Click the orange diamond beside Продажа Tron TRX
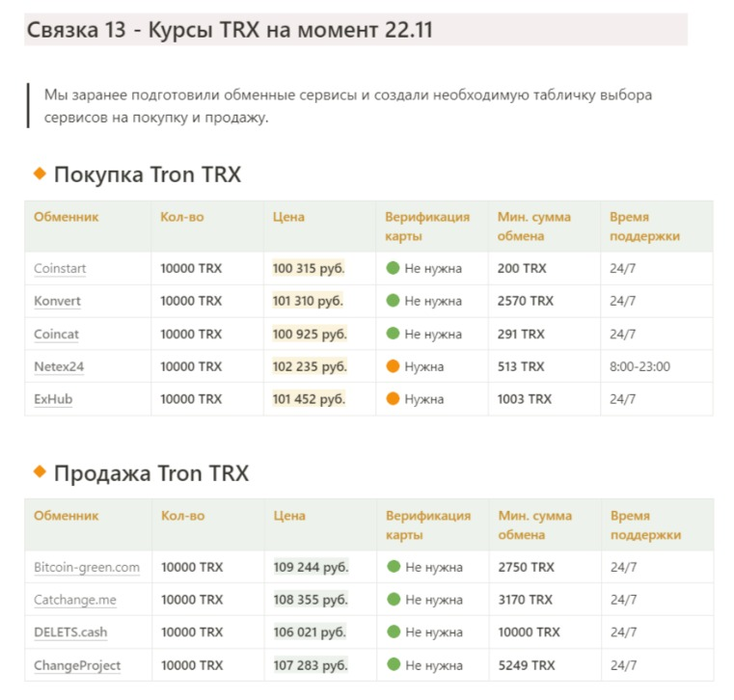 click(x=40, y=471)
